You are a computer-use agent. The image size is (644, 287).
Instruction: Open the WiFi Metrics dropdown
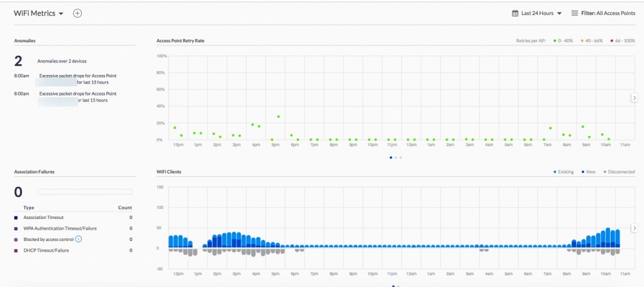coord(61,14)
